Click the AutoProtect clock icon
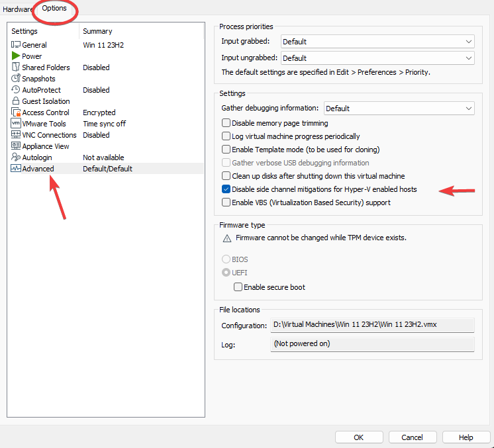The width and height of the screenshot is (494, 448). (x=16, y=90)
